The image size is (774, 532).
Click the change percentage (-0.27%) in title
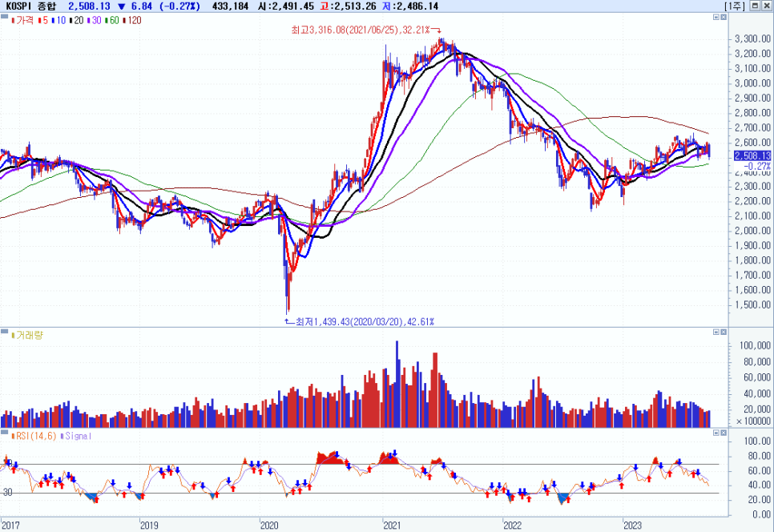[178, 6]
